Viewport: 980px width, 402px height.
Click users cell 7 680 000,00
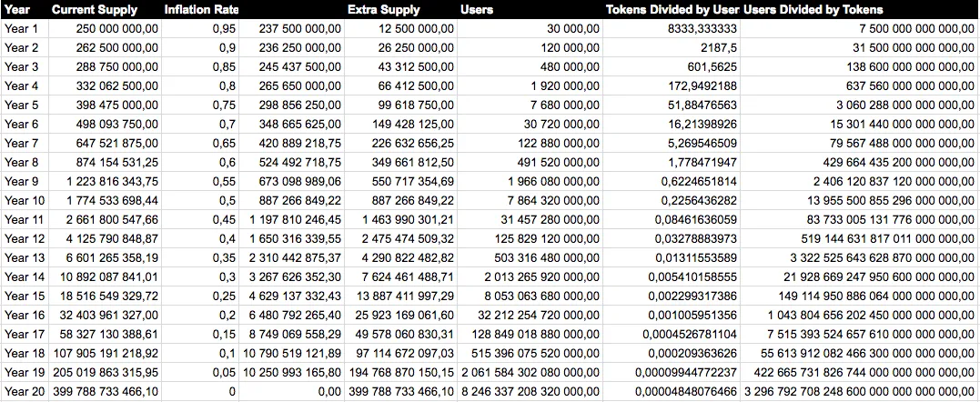[530, 105]
